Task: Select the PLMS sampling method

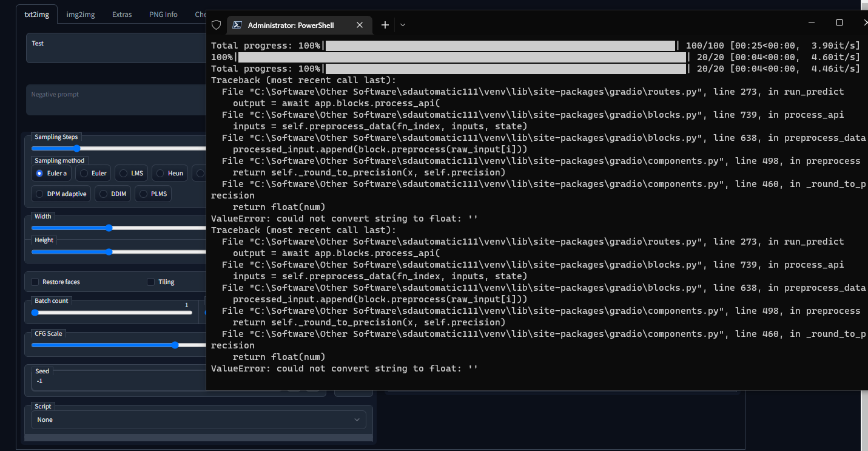Action: pyautogui.click(x=153, y=194)
